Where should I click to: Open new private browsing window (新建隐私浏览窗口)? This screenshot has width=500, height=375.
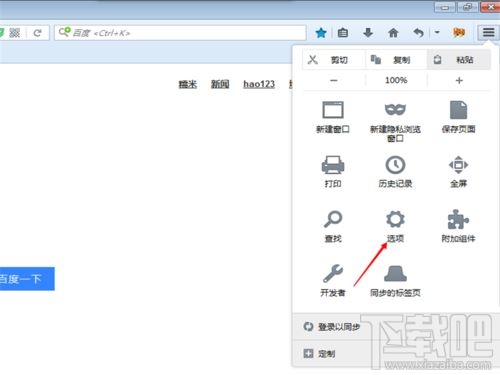click(395, 121)
